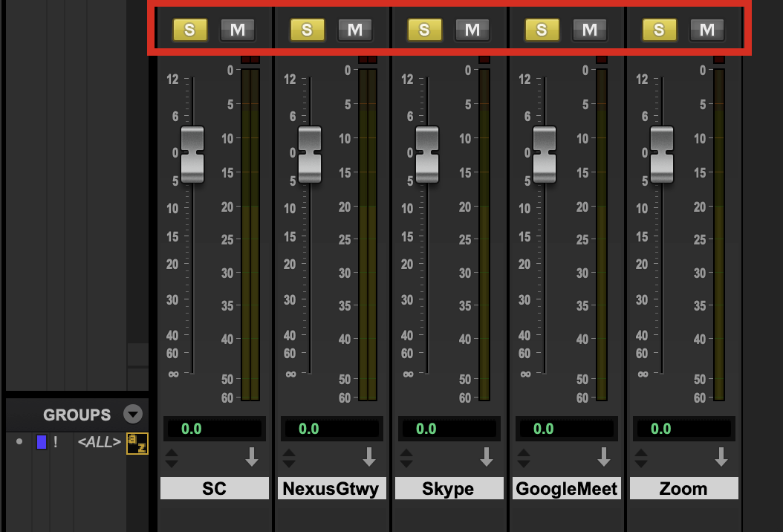Click the blue color swatch of ALL group
This screenshot has height=532, width=783.
point(42,442)
